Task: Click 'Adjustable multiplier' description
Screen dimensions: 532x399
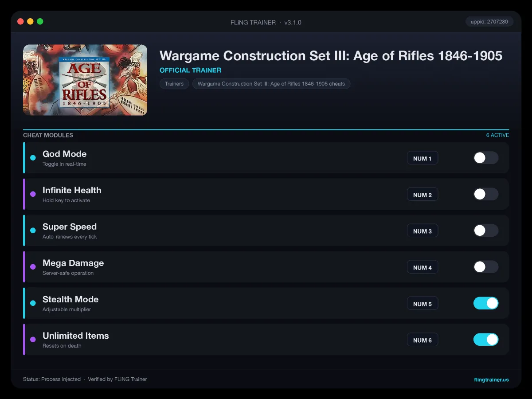Action: 66,309
